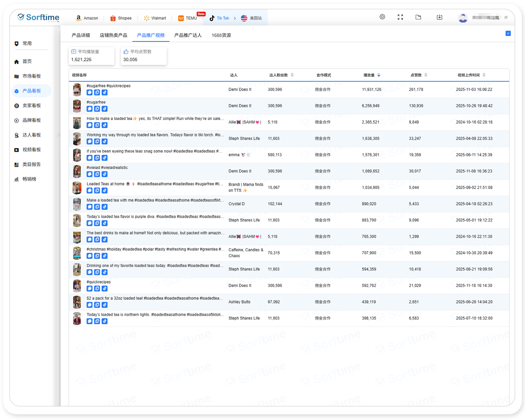Screen dimensions: 525x420
Task: Click the download icon in top bar
Action: pos(440,17)
